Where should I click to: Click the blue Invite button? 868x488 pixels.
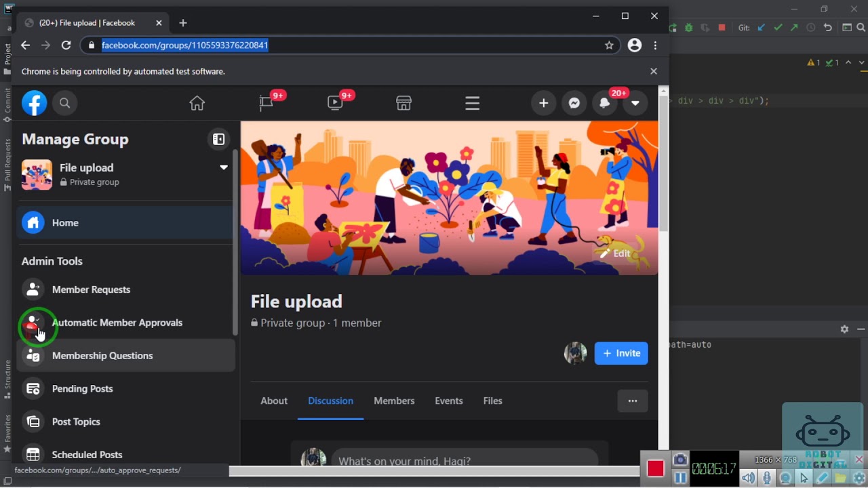621,353
